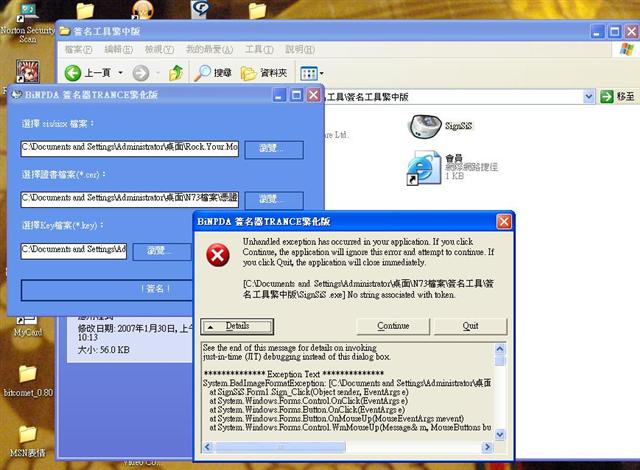The height and width of the screenshot is (470, 640).
Task: Open the View (檢視) menu
Action: (x=159, y=50)
